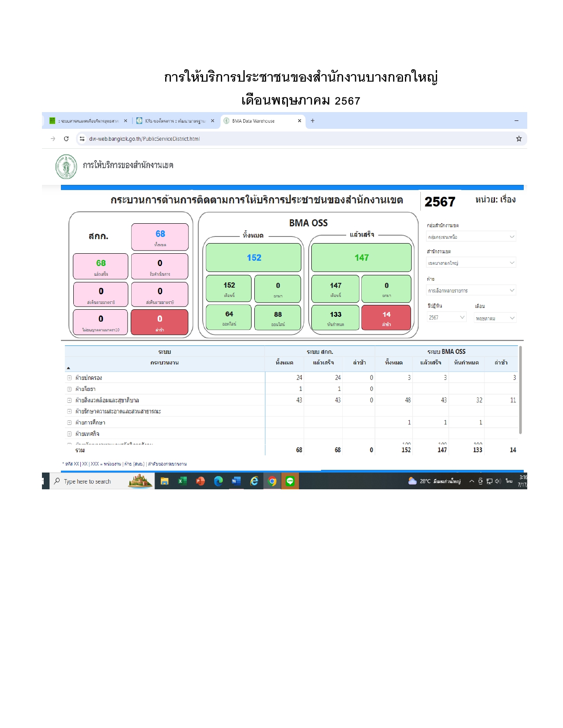Image resolution: width=563 pixels, height=728 pixels.
Task: View site information icon in address bar
Action: (82, 139)
